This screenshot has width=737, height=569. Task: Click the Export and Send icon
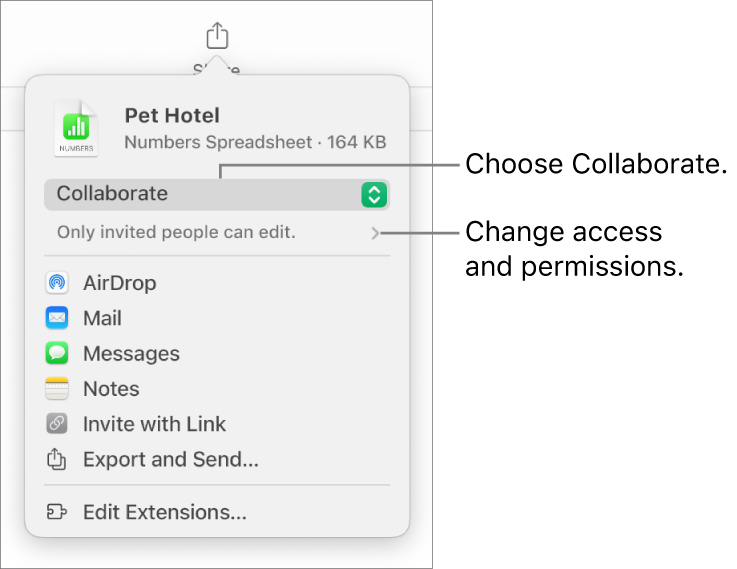click(x=58, y=460)
